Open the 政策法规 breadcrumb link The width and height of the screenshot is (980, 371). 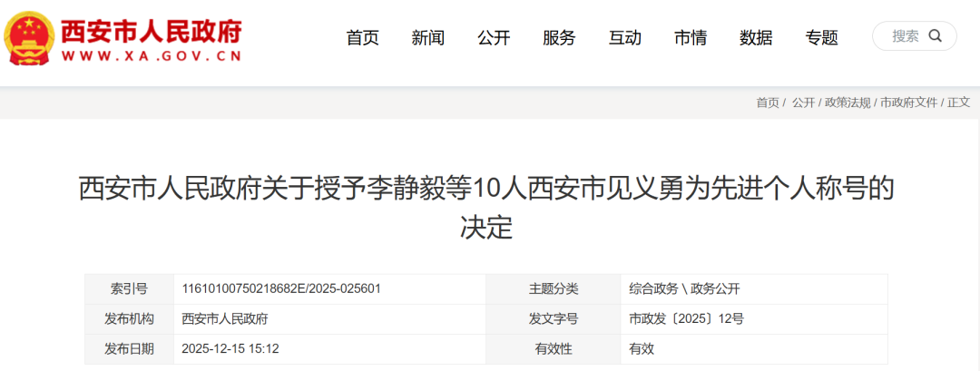pos(848,103)
